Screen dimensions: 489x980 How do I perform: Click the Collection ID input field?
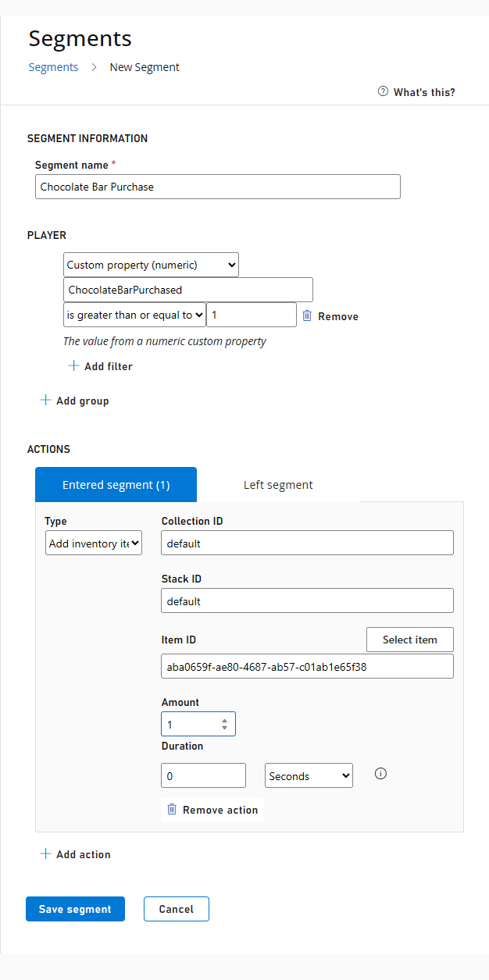coord(308,543)
